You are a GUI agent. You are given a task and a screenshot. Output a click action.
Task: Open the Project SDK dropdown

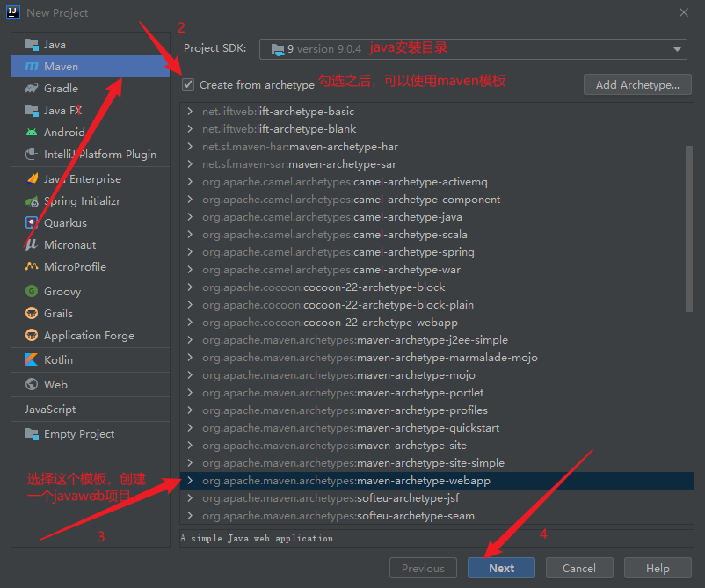tap(473, 49)
